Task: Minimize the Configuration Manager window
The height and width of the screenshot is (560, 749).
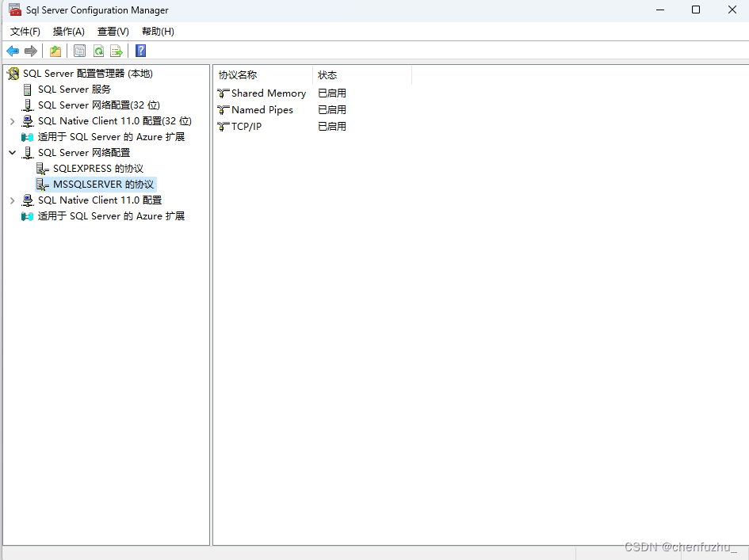Action: coord(660,10)
